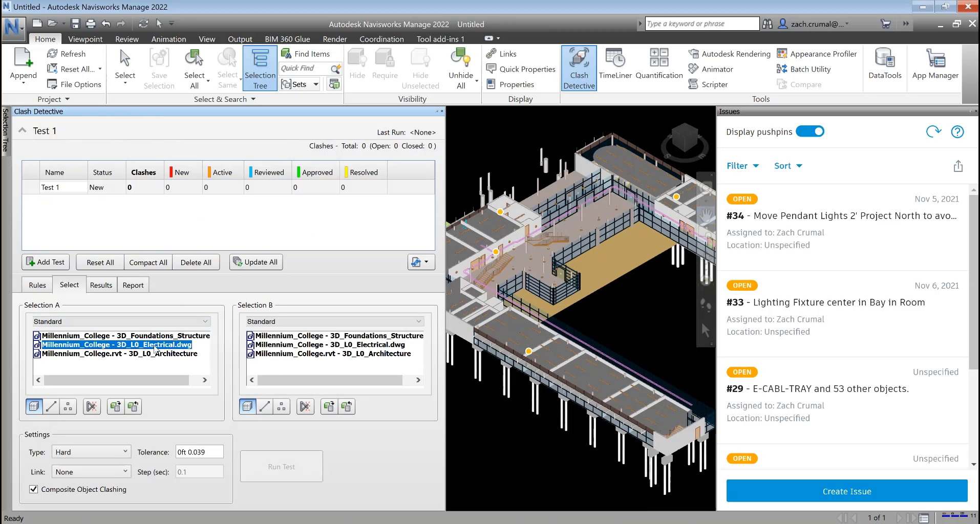Expand the Filter dropdown in Issues
Image resolution: width=980 pixels, height=524 pixels.
[x=742, y=166]
